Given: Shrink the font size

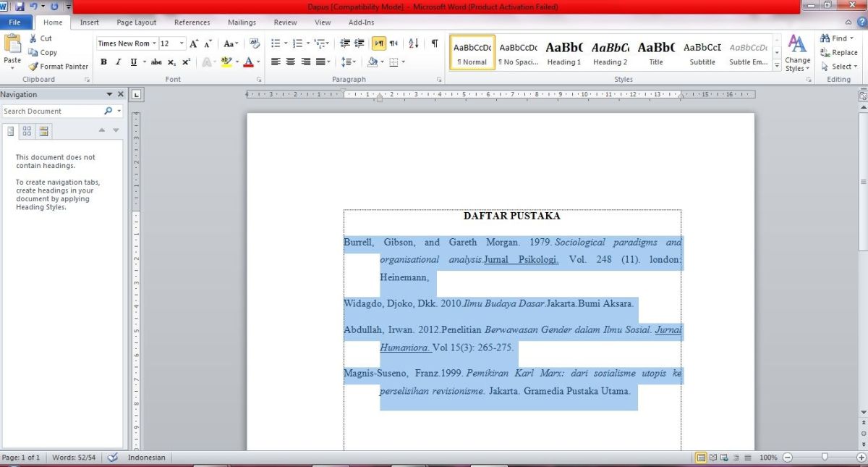Looking at the screenshot, I should tap(208, 43).
